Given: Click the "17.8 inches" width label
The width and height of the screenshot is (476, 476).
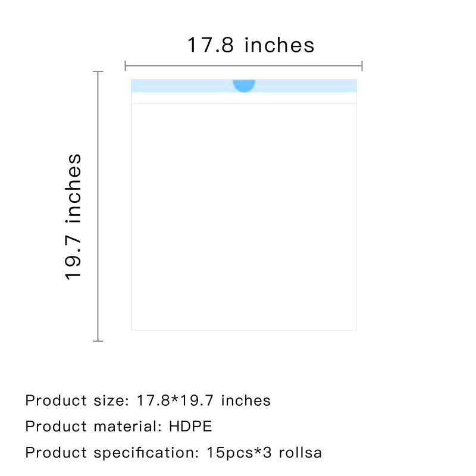Looking at the screenshot, I should pos(250,45).
